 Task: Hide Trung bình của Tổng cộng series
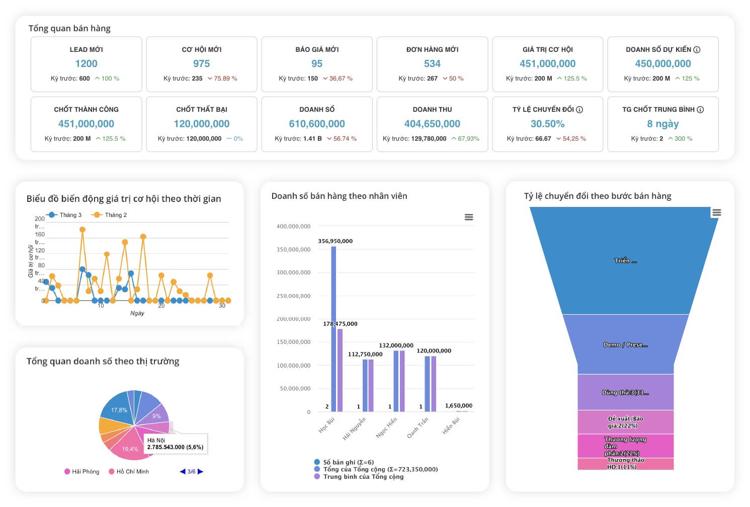[362, 477]
